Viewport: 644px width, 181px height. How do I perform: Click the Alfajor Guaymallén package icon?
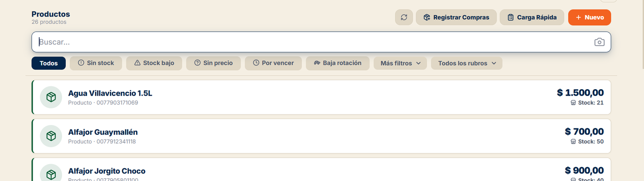[x=51, y=136]
